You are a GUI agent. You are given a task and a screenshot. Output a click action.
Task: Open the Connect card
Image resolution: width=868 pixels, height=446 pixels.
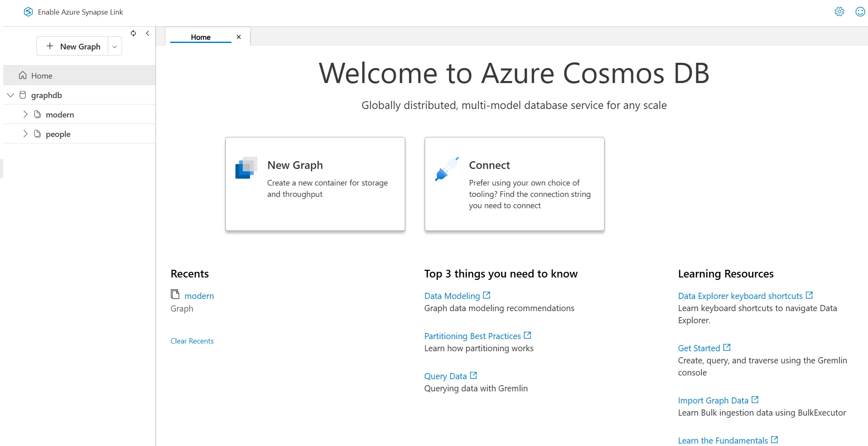514,184
